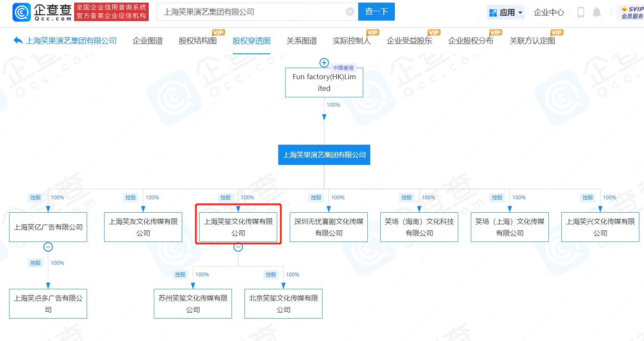The width and height of the screenshot is (644, 341).
Task: Clear the search field with X icon
Action: click(350, 12)
